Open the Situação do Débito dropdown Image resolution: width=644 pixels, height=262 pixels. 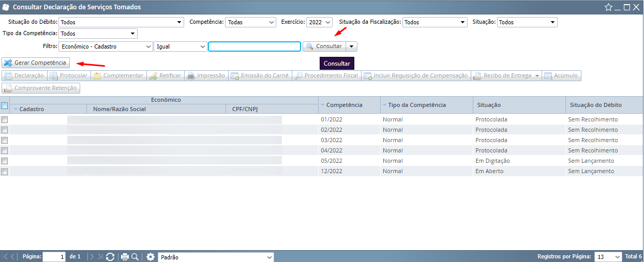(x=122, y=22)
